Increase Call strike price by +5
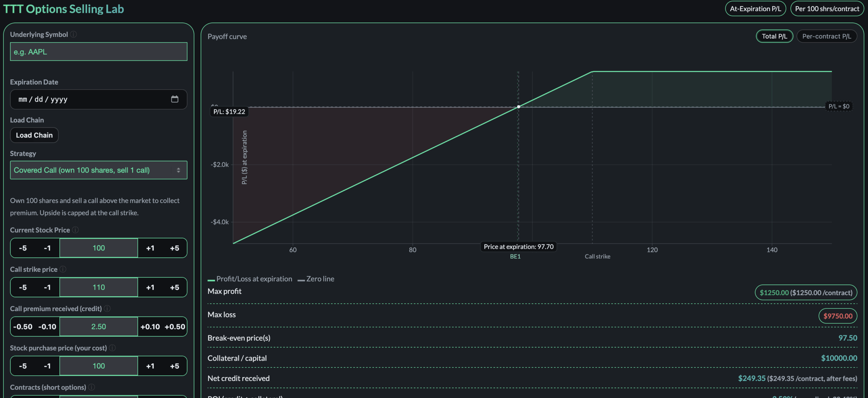868x398 pixels. [x=175, y=287]
